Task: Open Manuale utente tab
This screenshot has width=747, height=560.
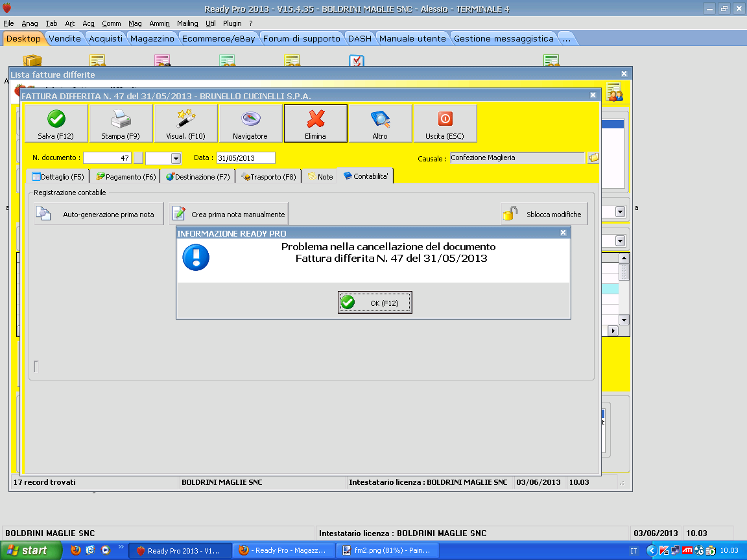Action: click(412, 39)
